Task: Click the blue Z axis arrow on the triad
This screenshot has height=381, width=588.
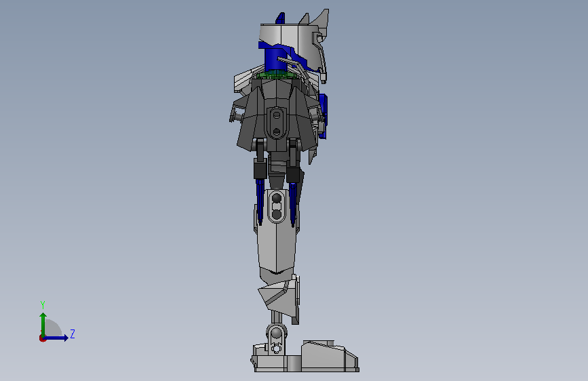Action: pyautogui.click(x=56, y=338)
